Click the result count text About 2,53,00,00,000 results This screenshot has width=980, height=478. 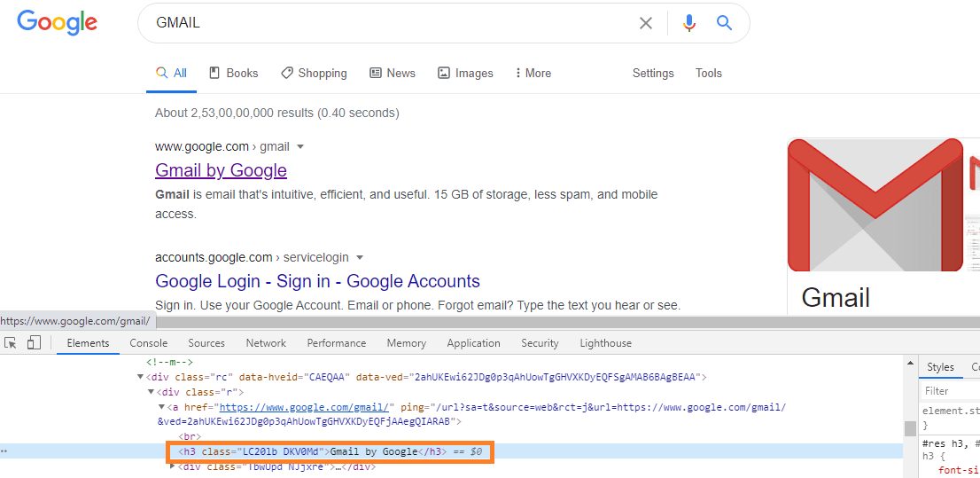pyautogui.click(x=276, y=114)
